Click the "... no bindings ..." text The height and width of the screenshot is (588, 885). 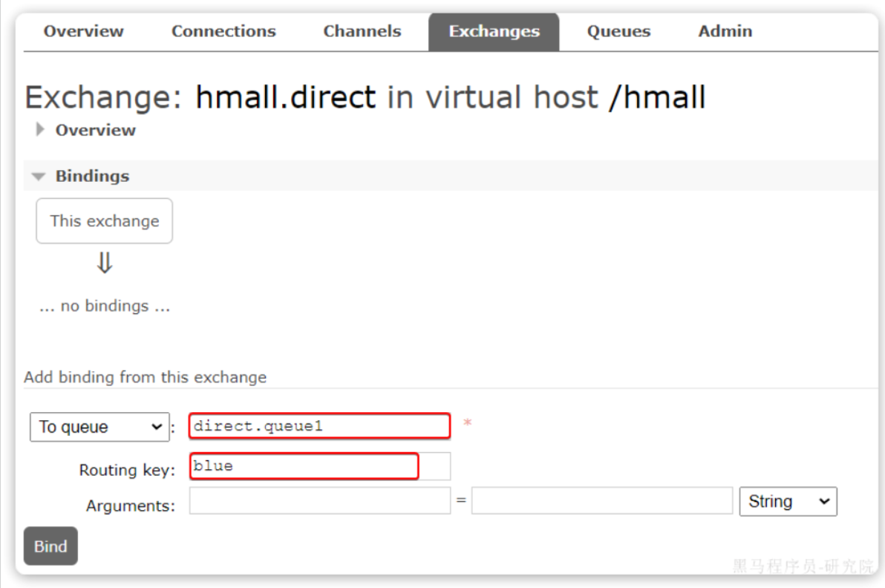[x=105, y=306]
